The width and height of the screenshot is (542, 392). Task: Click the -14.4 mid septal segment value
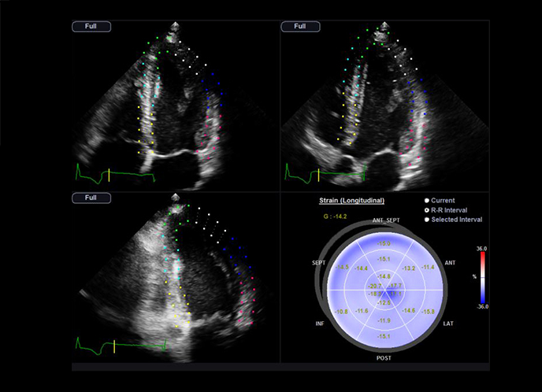361,268
